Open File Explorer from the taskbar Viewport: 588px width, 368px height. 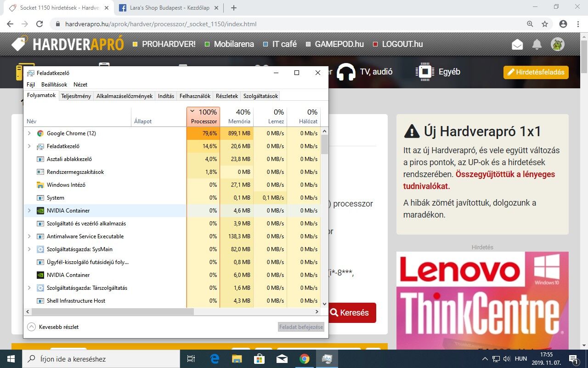pyautogui.click(x=237, y=359)
